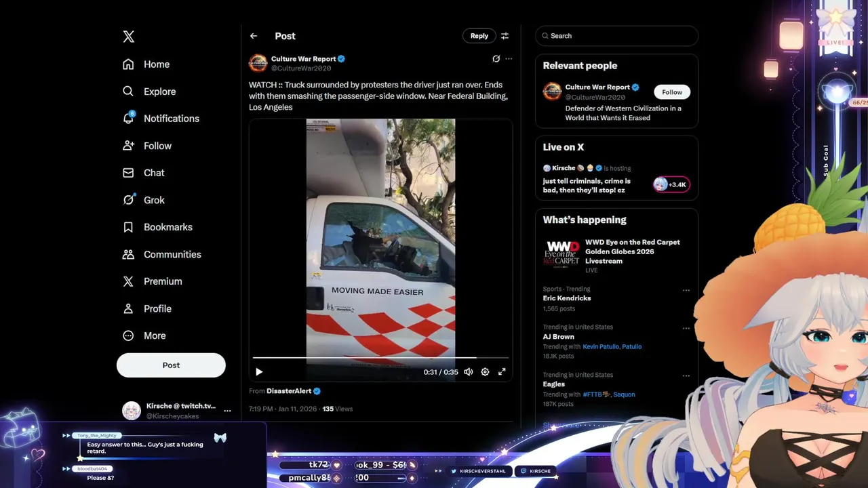Click the X logo icon
Image resolution: width=868 pixels, height=488 pixels.
click(x=129, y=37)
